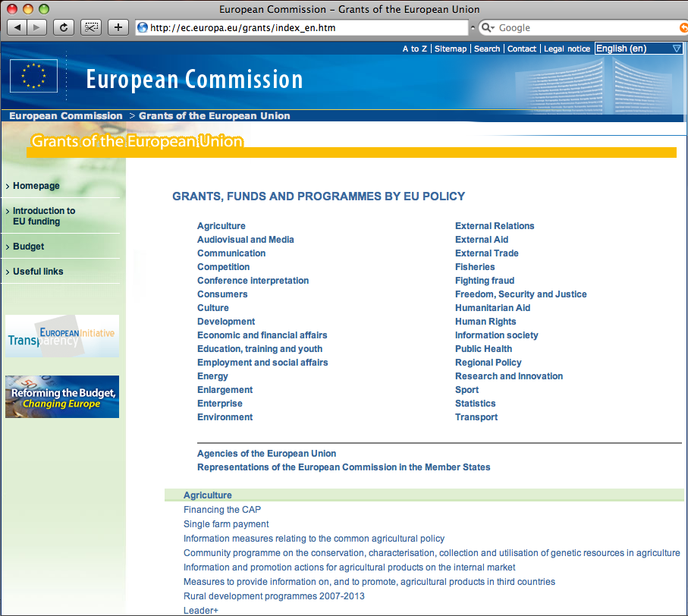Open the A to Z index
688x616 pixels.
(414, 49)
